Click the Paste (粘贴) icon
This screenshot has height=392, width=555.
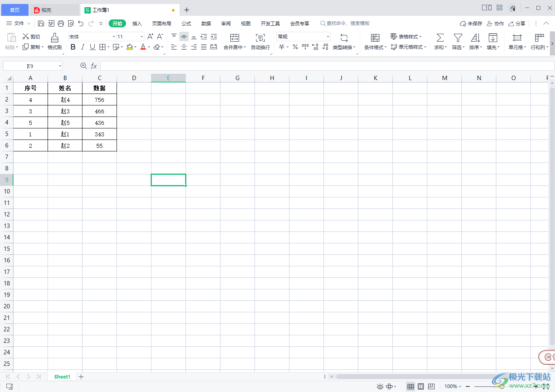coord(11,38)
